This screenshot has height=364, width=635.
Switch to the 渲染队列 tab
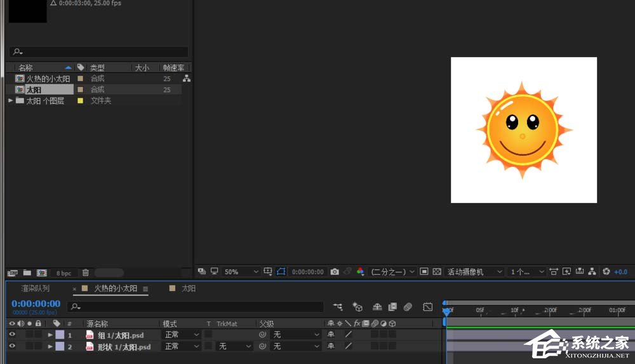pyautogui.click(x=35, y=289)
